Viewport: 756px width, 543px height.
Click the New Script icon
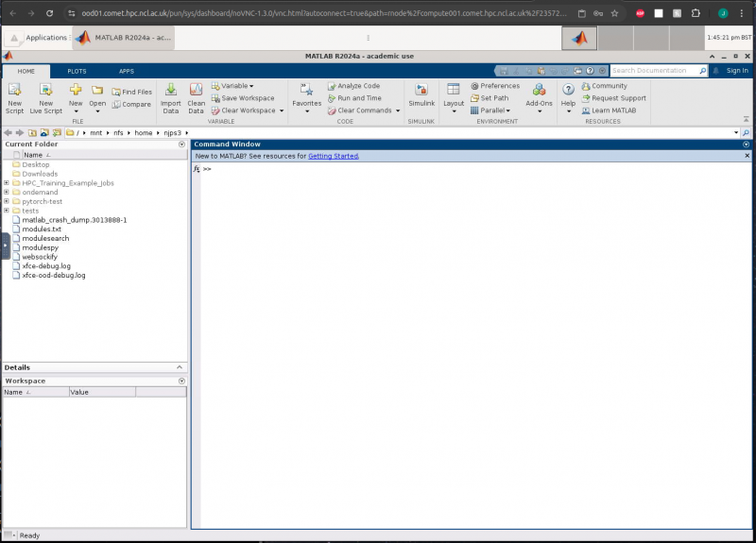click(x=14, y=95)
